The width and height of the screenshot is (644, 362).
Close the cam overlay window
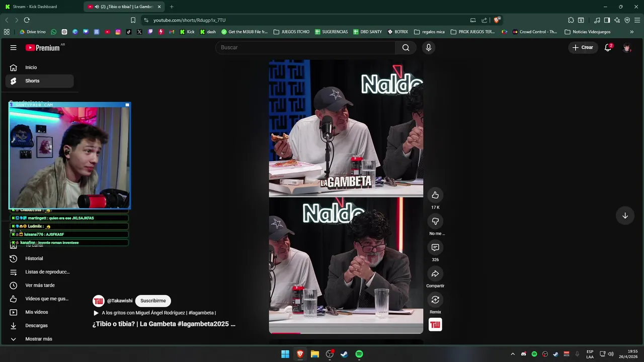click(127, 105)
